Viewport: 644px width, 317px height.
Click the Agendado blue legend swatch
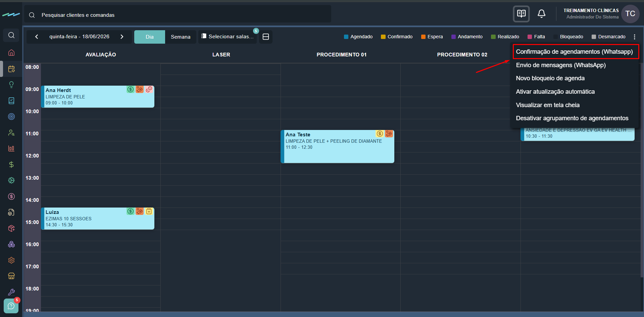click(346, 37)
